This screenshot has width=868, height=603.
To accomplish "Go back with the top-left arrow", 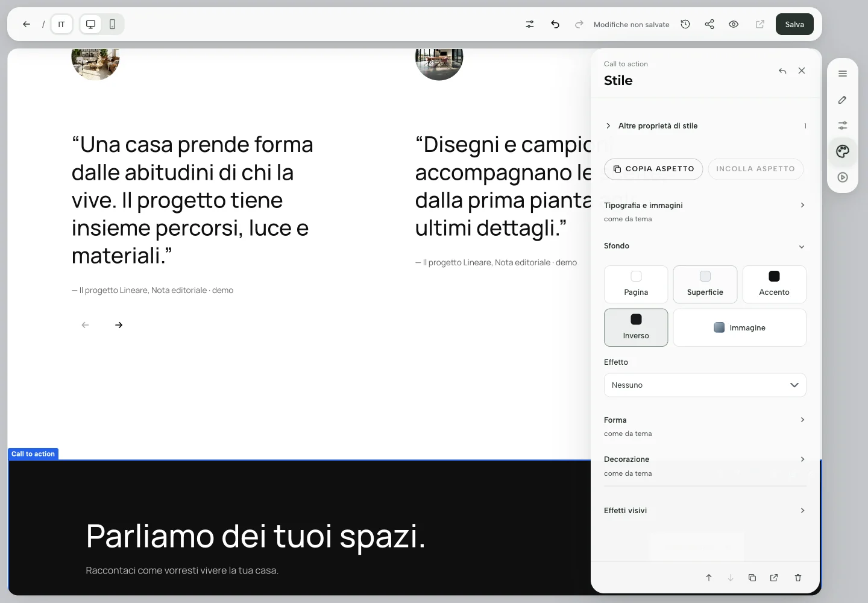I will pos(27,24).
